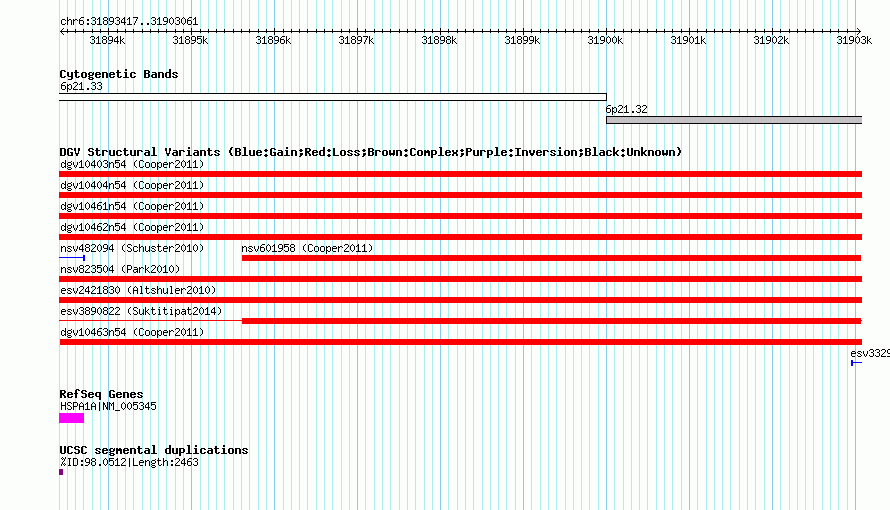This screenshot has height=510, width=890.
Task: Click esv3890822 (Suktitipat2014) label
Action: tap(141, 311)
